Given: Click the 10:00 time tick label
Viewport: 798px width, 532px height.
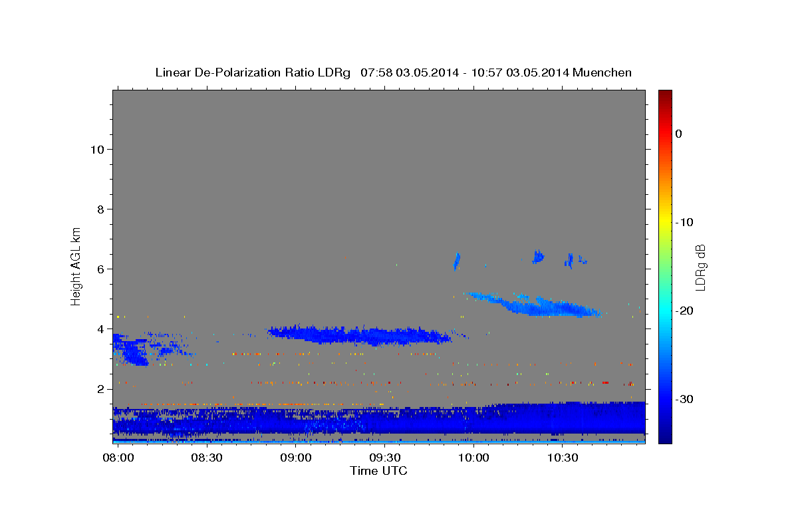Looking at the screenshot, I should tap(474, 458).
